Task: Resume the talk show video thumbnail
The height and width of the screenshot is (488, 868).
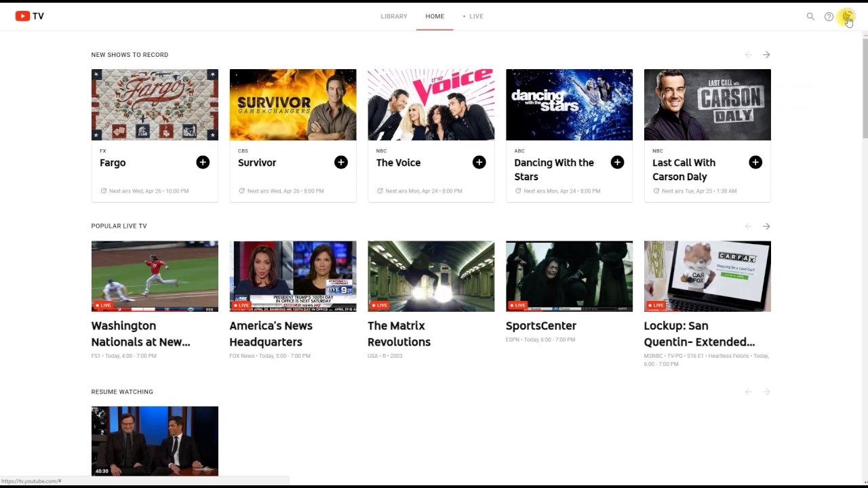Action: click(x=155, y=441)
